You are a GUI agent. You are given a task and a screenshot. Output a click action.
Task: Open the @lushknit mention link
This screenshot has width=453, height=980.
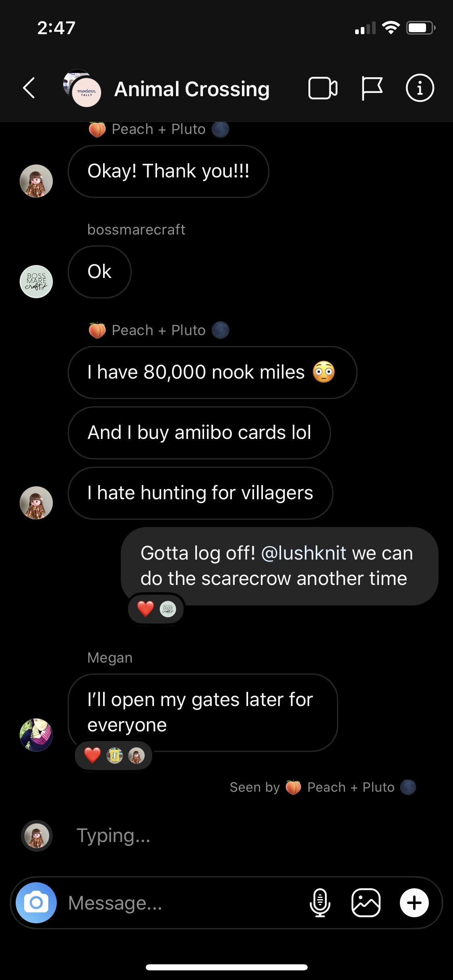coord(304,553)
